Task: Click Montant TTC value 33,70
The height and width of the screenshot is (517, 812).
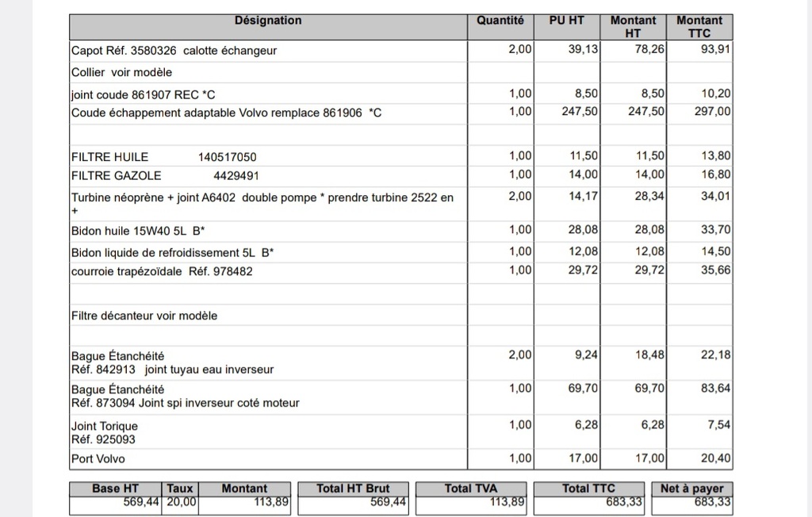Action: (x=716, y=229)
